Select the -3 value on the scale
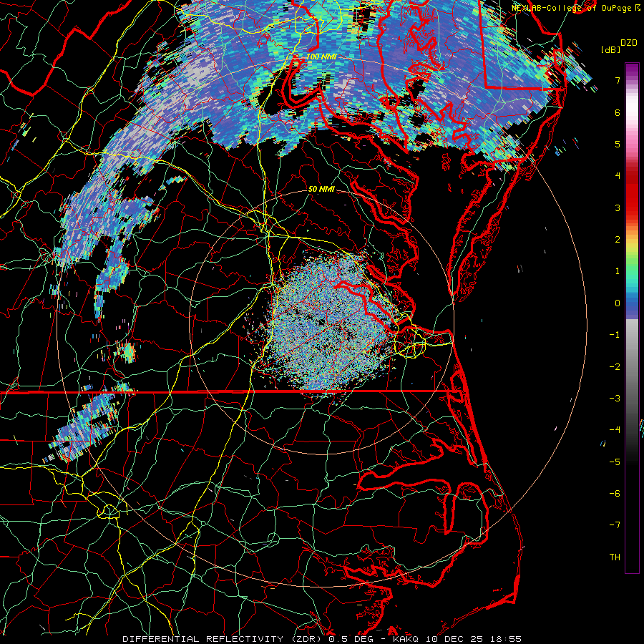 coord(615,399)
